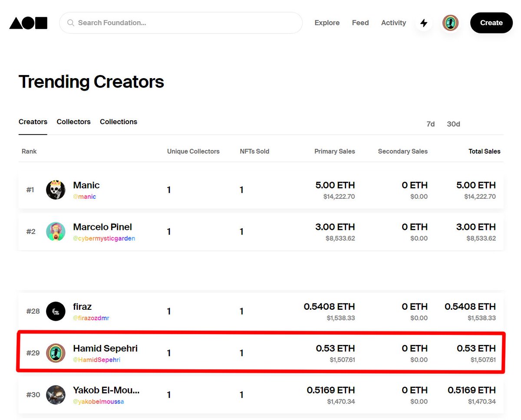Sort by Primary Sales column
Image resolution: width=521 pixels, height=420 pixels.
[335, 151]
